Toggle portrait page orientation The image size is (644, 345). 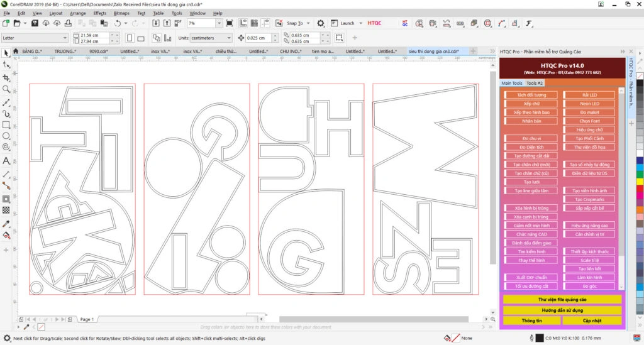(130, 38)
